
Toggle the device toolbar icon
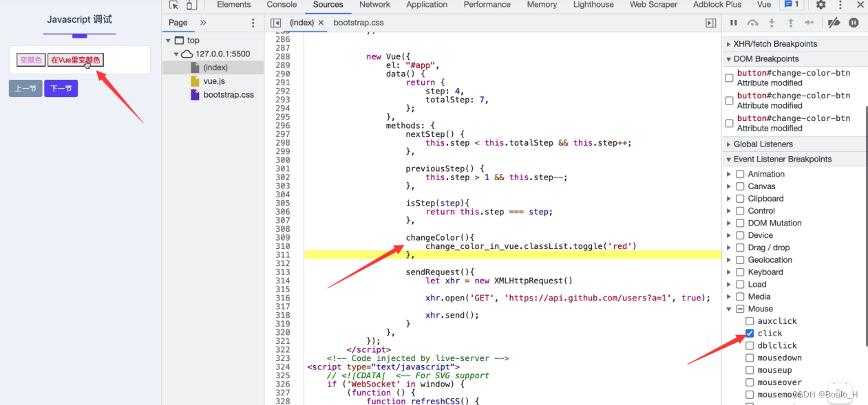tap(191, 5)
